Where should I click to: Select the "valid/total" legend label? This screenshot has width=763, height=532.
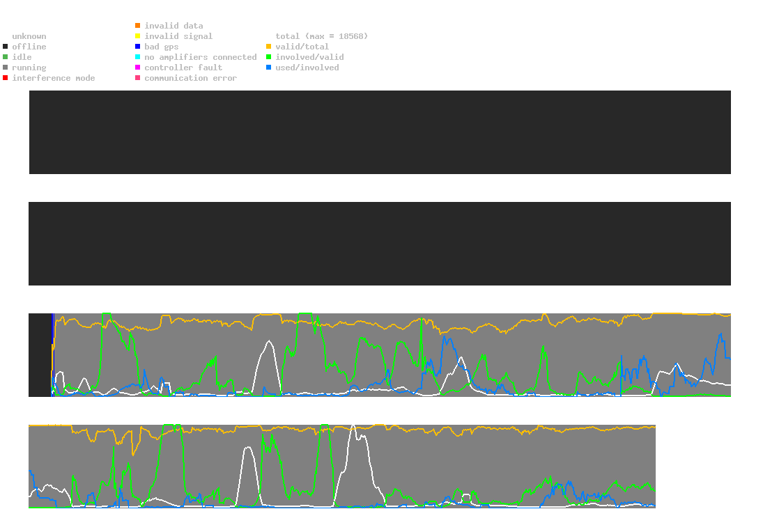(302, 47)
